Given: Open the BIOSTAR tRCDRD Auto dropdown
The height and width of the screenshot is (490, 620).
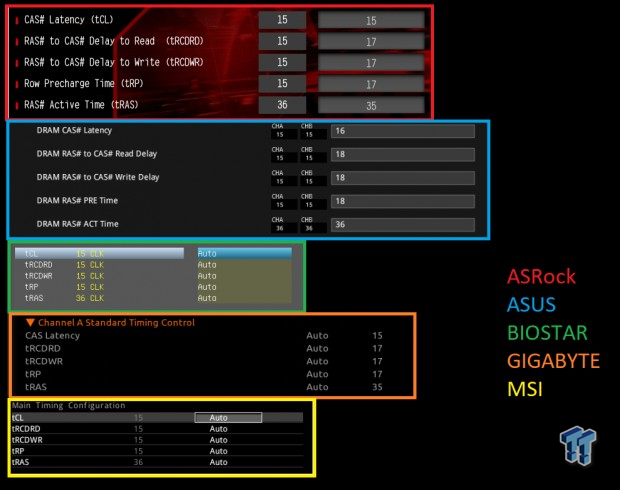Looking at the screenshot, I should click(x=244, y=265).
